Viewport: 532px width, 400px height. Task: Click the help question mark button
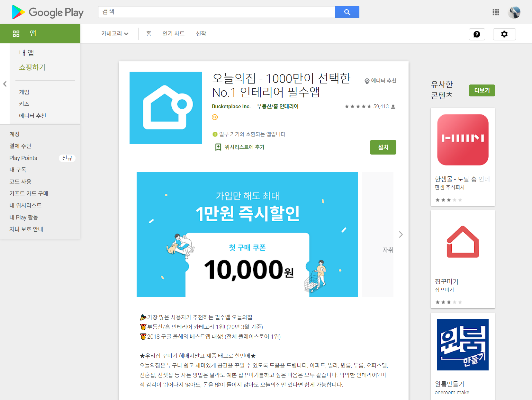tap(477, 34)
